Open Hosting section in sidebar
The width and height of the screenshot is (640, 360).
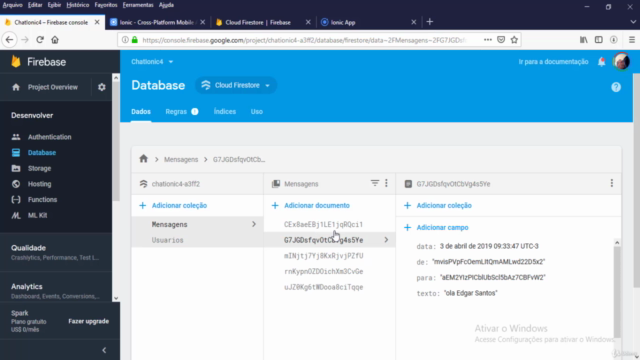(39, 184)
